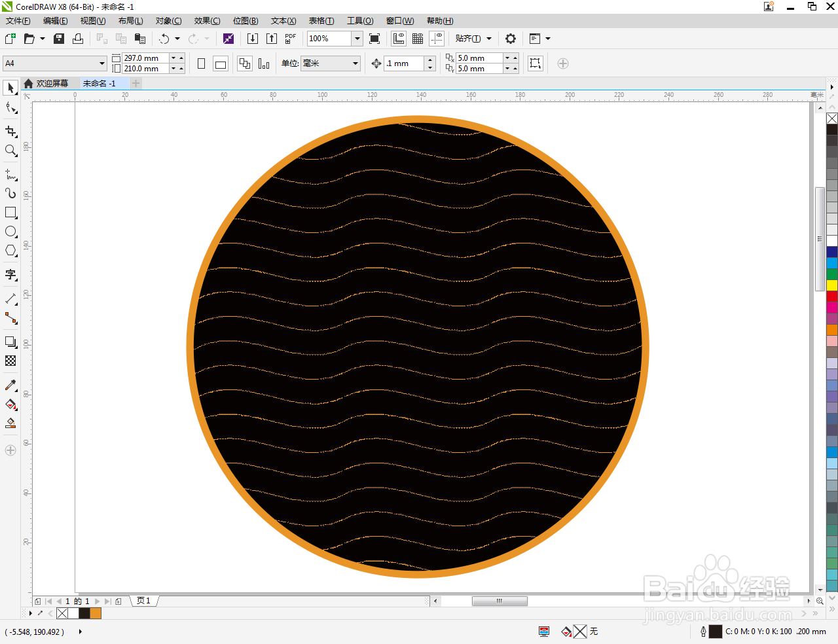Open the Options gear icon
Screen dimensions: 838x644
[x=511, y=39]
